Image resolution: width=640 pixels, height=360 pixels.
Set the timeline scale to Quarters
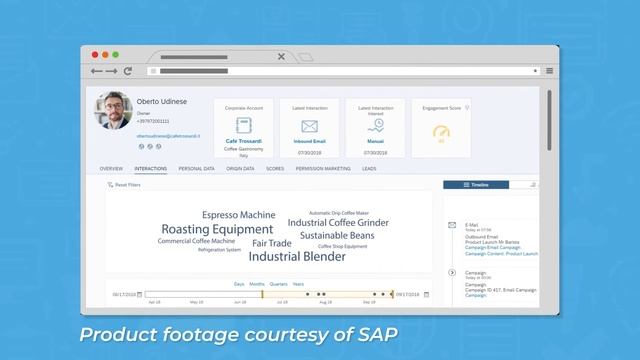[278, 284]
